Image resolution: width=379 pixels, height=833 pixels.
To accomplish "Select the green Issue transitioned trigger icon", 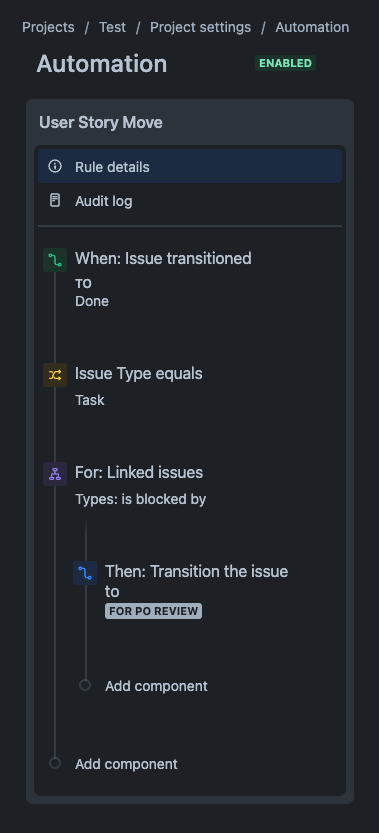I will point(55,260).
